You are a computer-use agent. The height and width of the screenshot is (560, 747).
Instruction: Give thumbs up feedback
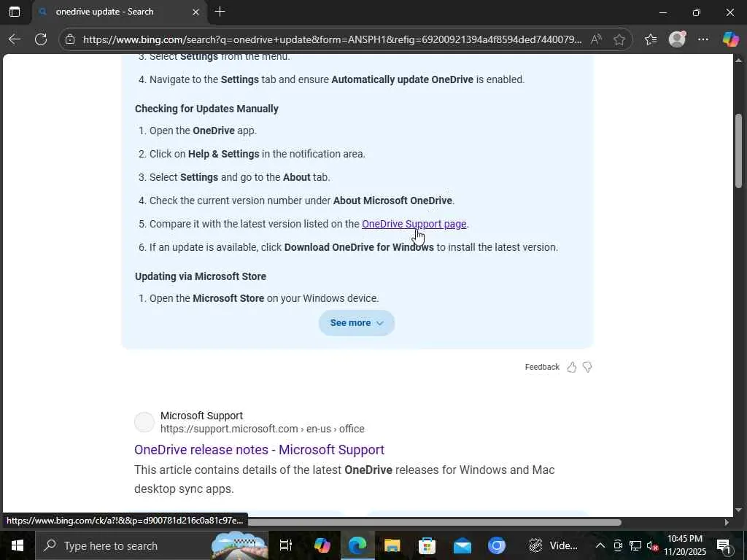[x=572, y=367]
